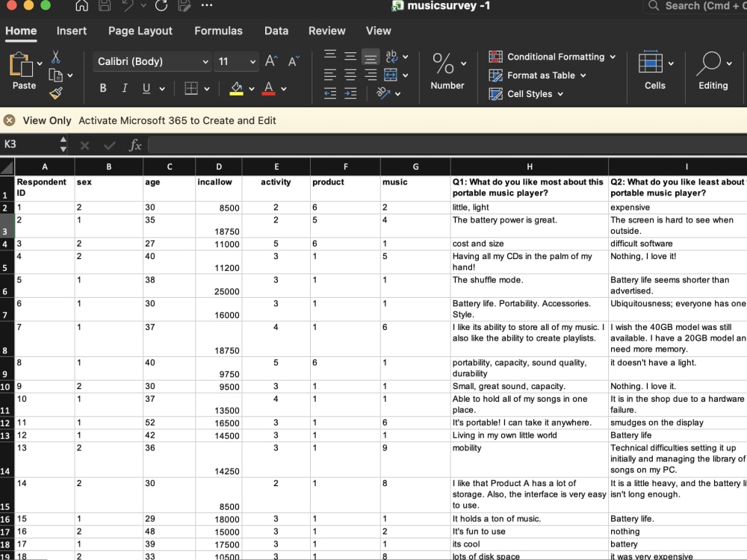Click the Paste clipboard icon

pyautogui.click(x=22, y=64)
